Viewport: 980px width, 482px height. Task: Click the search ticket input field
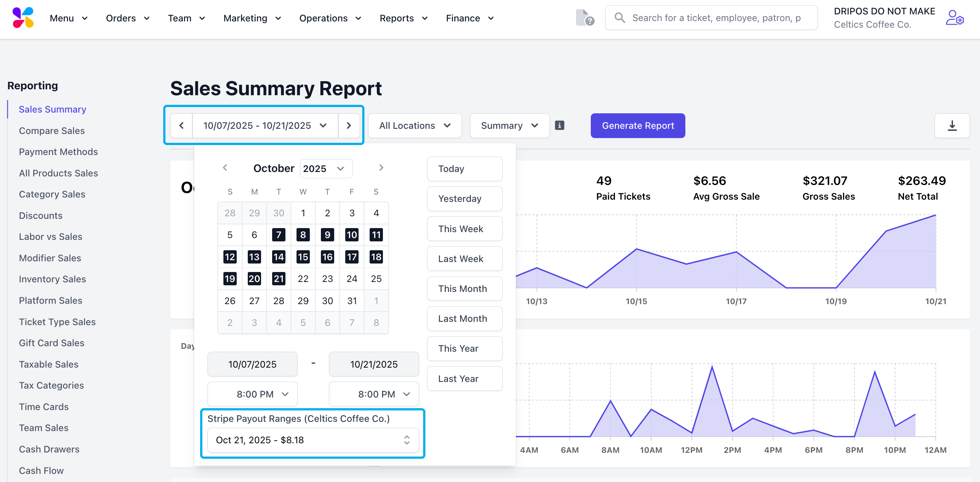coord(716,18)
